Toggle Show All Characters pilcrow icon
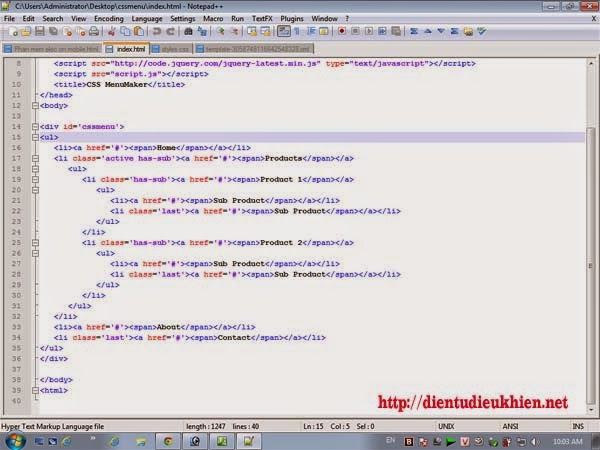Viewport: 600px width, 450px height. pyautogui.click(x=297, y=32)
